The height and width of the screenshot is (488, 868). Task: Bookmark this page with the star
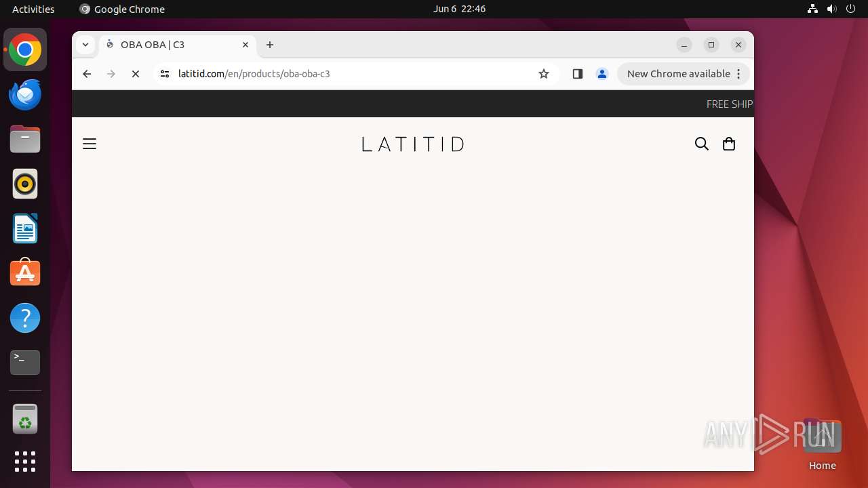coord(544,74)
